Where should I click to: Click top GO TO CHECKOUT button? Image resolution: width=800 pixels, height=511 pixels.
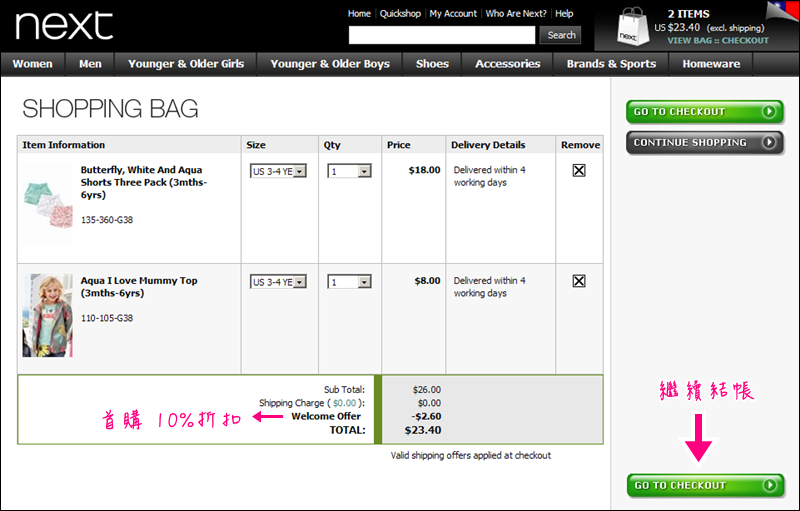pyautogui.click(x=705, y=112)
